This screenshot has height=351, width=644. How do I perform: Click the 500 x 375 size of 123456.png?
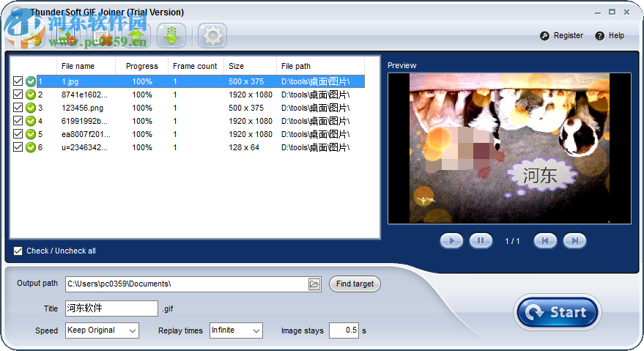246,108
